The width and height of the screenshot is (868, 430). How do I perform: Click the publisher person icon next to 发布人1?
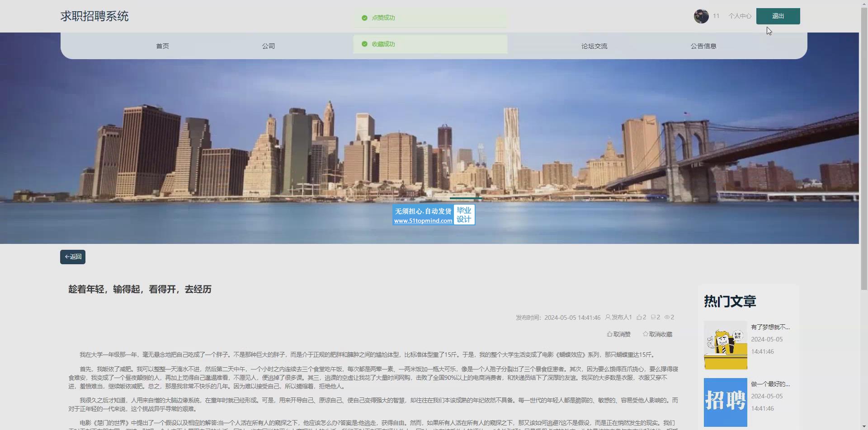tap(608, 317)
